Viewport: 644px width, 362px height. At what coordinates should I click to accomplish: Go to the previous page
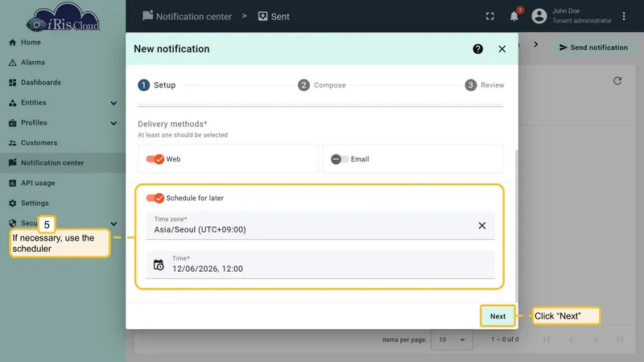coord(571,339)
